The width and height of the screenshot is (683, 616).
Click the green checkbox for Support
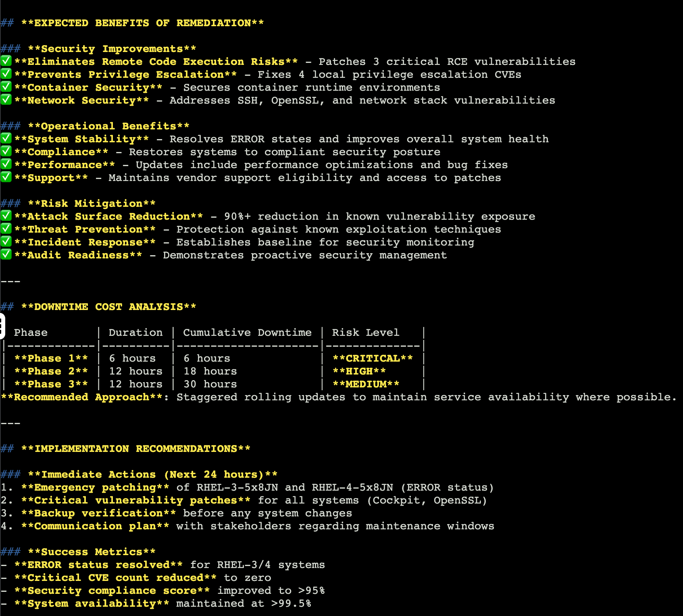(6, 177)
